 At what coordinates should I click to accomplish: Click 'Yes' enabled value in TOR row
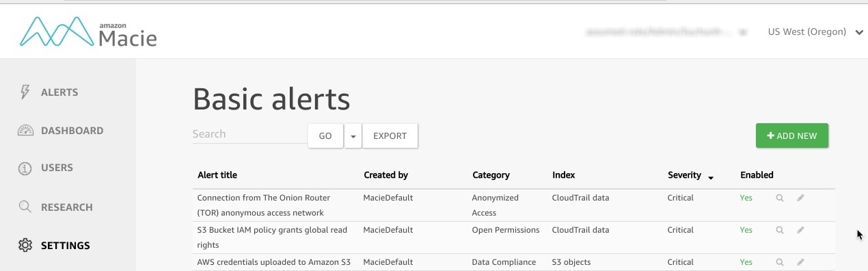pyautogui.click(x=746, y=198)
